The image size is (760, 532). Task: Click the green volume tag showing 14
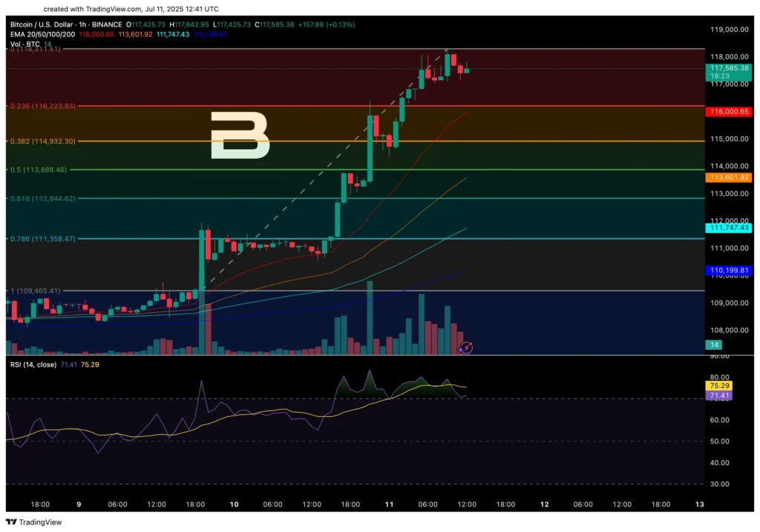tap(714, 344)
